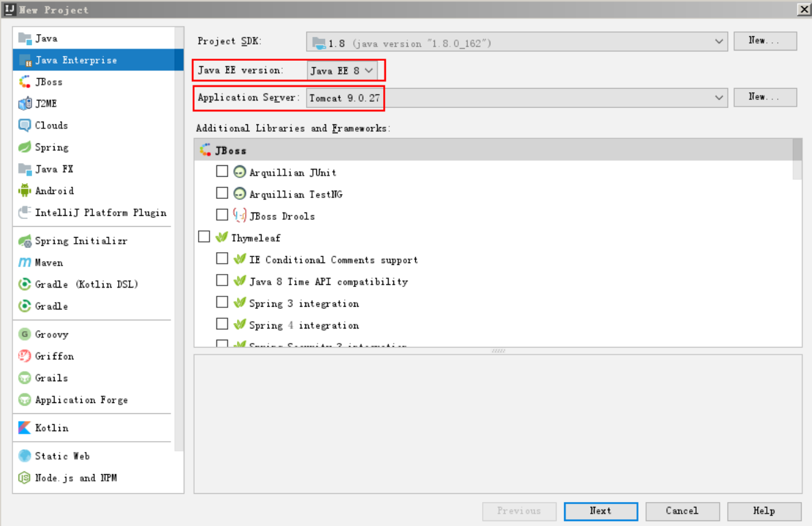Screen dimensions: 812x526
Task: Select the "Java 8 Time API compatibility" label
Action: click(328, 282)
